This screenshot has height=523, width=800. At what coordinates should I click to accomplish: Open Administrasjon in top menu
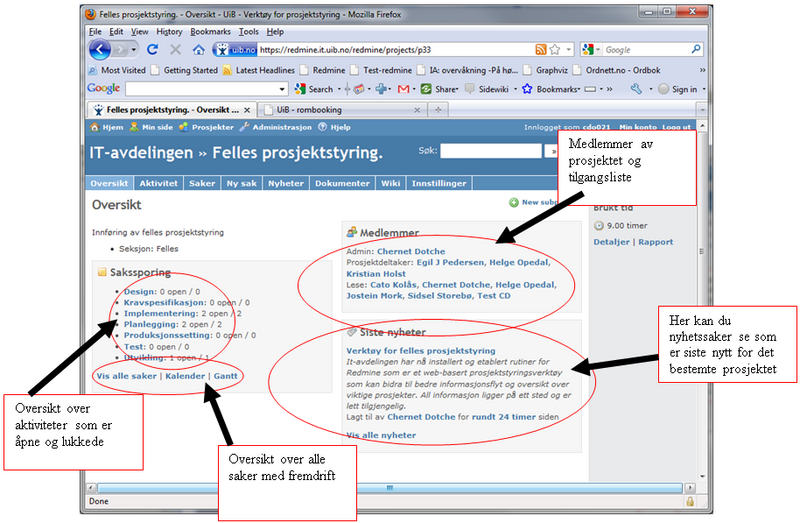pyautogui.click(x=276, y=127)
